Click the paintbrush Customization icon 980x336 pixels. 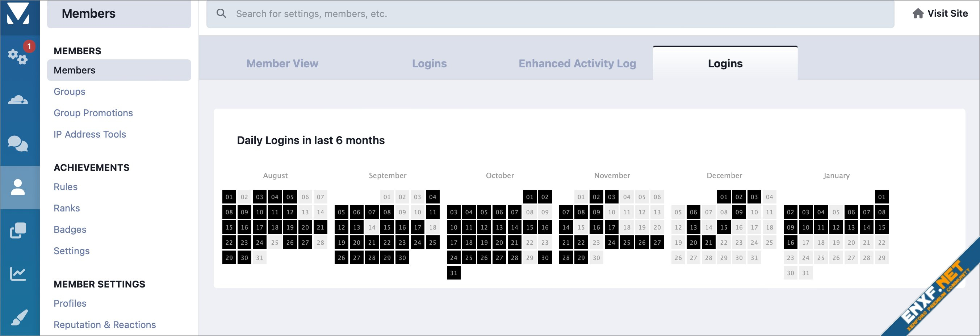pyautogui.click(x=18, y=317)
